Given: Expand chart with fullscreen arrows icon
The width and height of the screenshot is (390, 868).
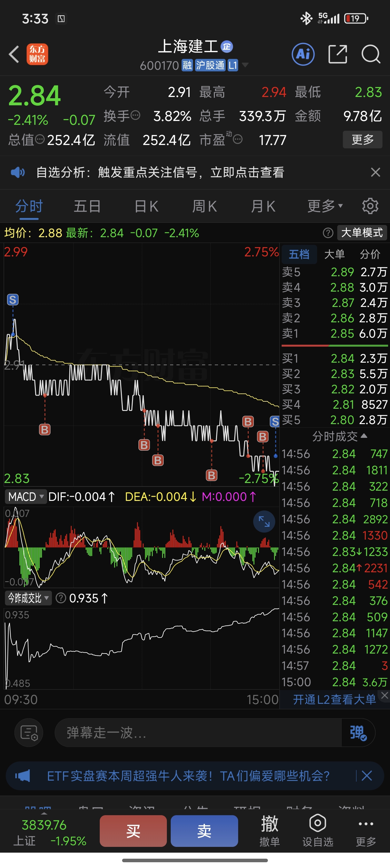Looking at the screenshot, I should point(264,522).
